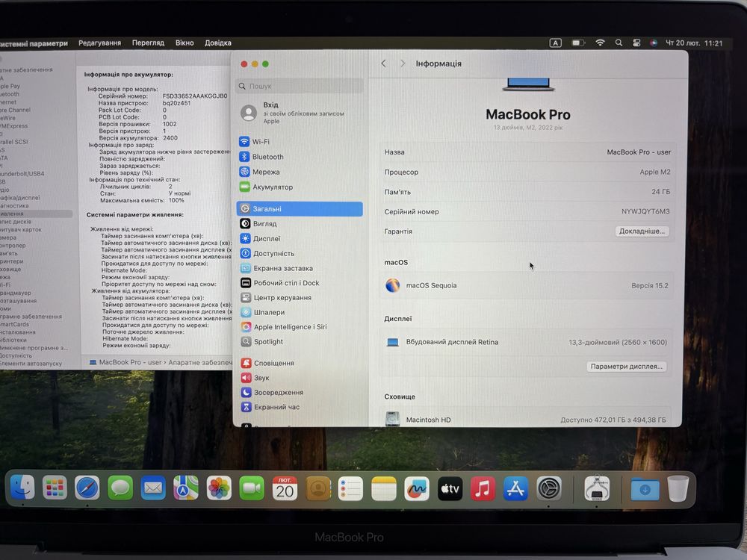This screenshot has height=560, width=747.
Task: Click the date and time clock
Action: [694, 43]
